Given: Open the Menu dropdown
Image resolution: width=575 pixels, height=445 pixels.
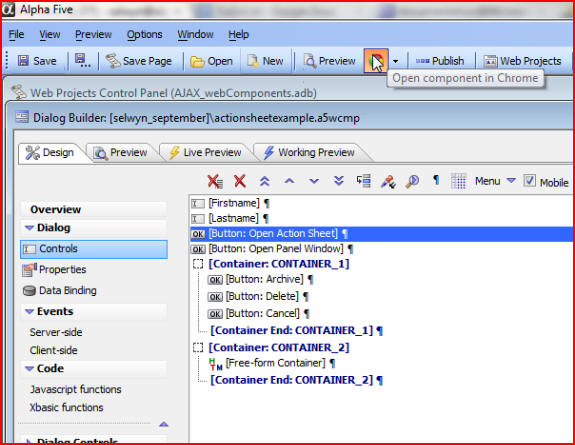Looking at the screenshot, I should coord(495,181).
